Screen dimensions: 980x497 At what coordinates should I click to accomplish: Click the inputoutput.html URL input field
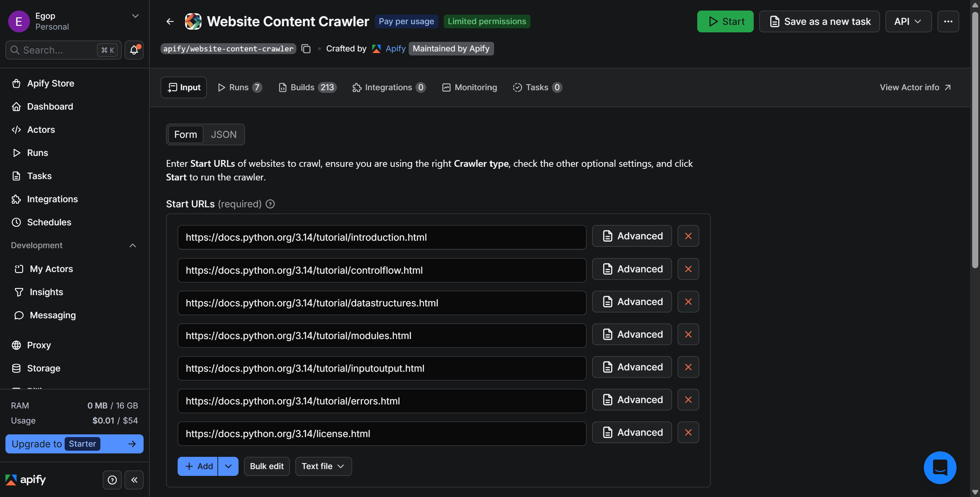382,368
